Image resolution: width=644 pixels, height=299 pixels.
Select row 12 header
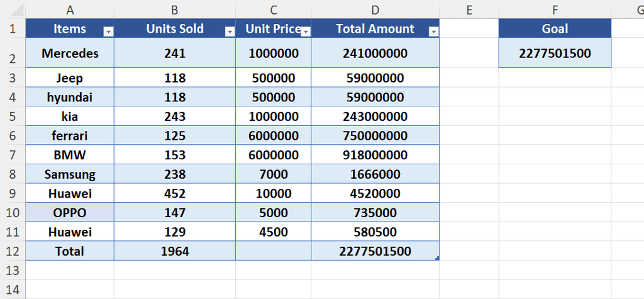click(13, 251)
